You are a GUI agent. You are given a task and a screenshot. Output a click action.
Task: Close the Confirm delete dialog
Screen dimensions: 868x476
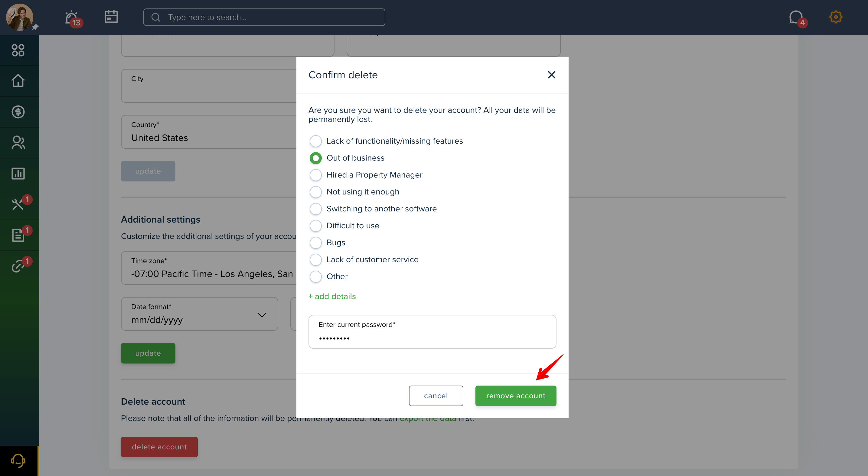coord(551,75)
